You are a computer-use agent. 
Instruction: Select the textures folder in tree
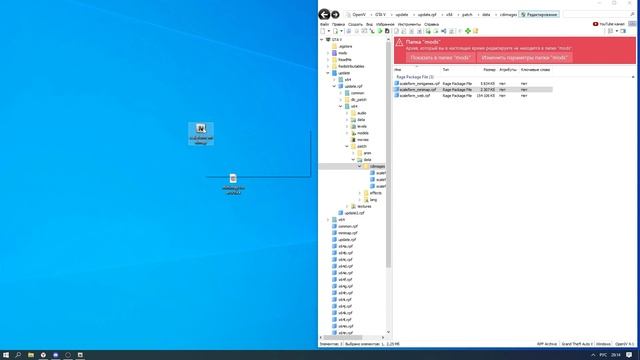pyautogui.click(x=364, y=206)
